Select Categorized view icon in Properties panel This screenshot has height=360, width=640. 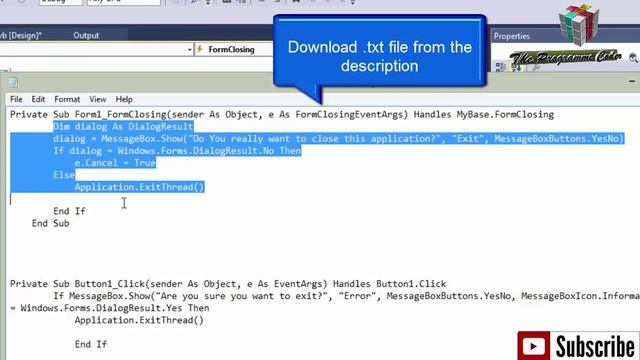click(x=500, y=67)
